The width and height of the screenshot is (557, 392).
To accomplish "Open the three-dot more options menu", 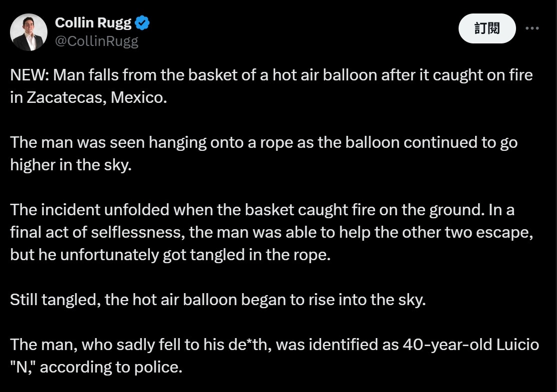I will pyautogui.click(x=532, y=28).
